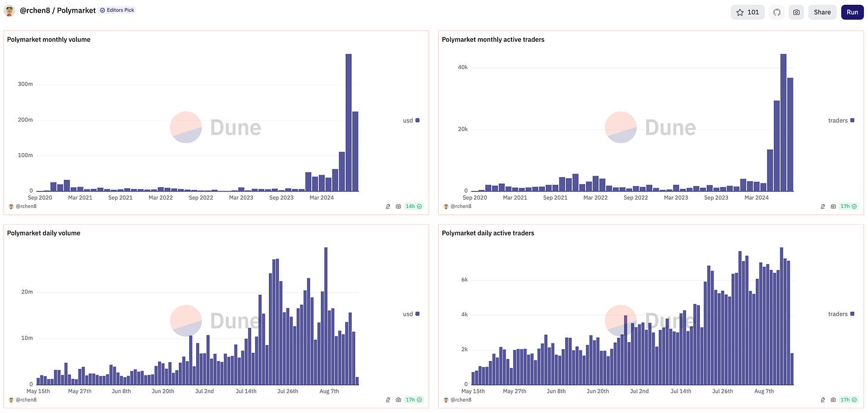Click Sep 2020 label on monthly active traders axis
Screen dimensions: 868x413
(475, 197)
